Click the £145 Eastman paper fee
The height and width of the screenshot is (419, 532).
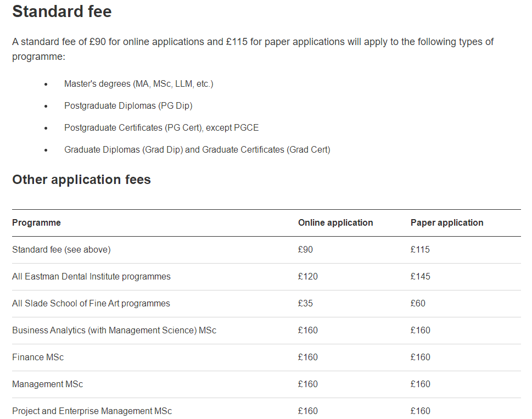point(420,277)
